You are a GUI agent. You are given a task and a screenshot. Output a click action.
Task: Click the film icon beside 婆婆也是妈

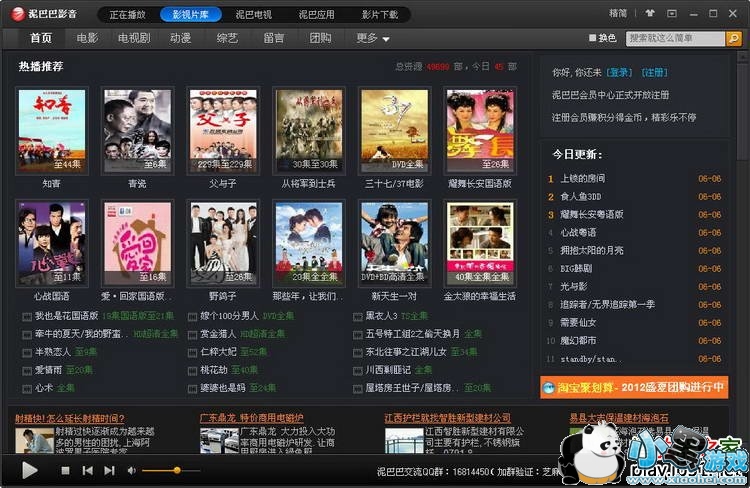(192, 389)
